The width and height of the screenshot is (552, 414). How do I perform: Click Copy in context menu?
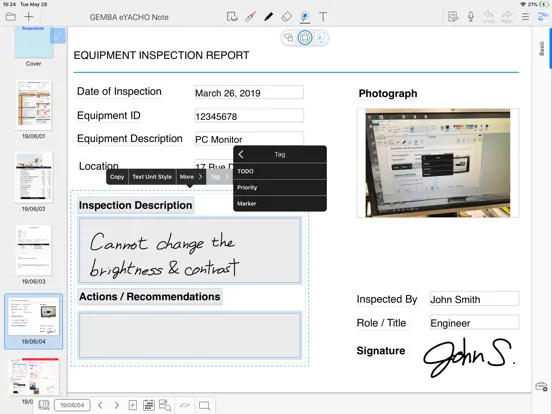117,177
